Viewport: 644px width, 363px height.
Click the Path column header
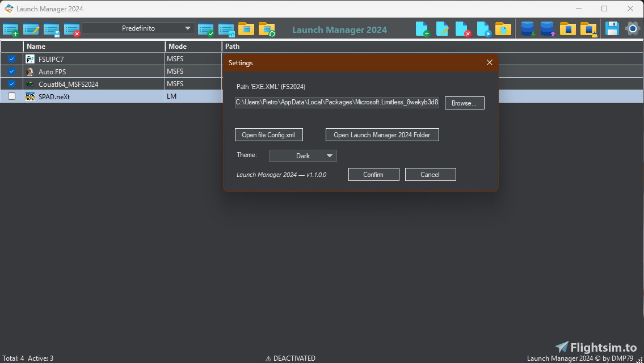433,47
